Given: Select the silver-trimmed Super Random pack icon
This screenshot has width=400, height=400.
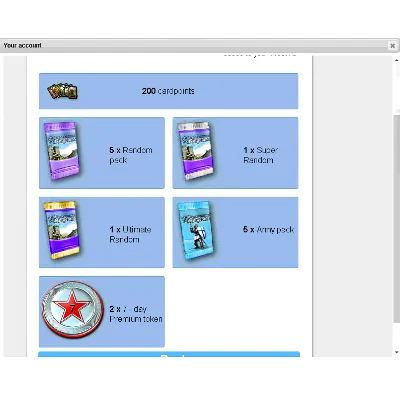Looking at the screenshot, I should (196, 151).
